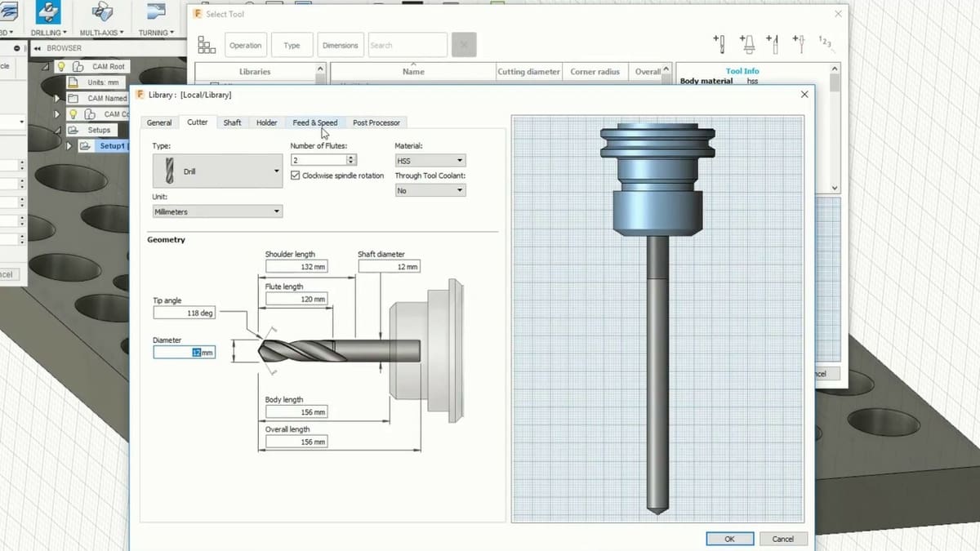Click the clear search X button

click(464, 45)
